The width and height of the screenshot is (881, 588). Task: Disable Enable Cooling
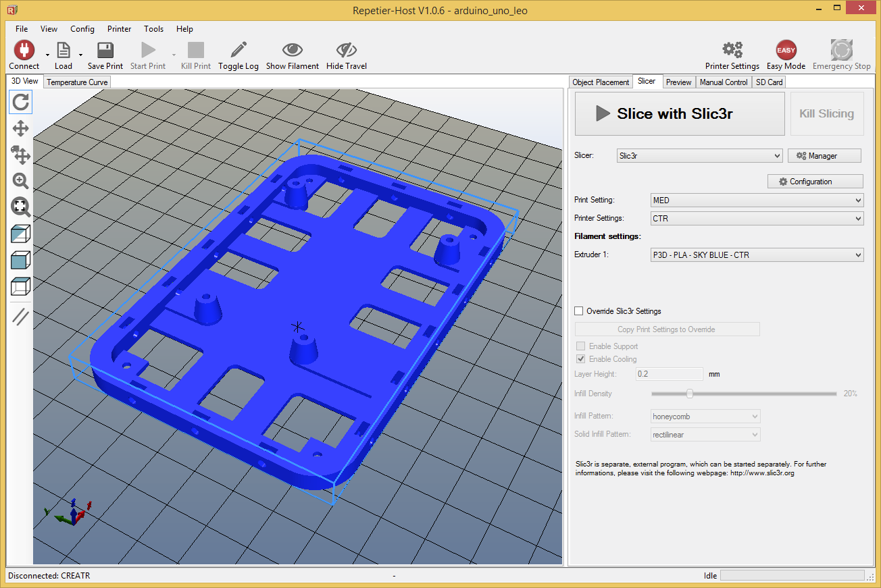580,358
